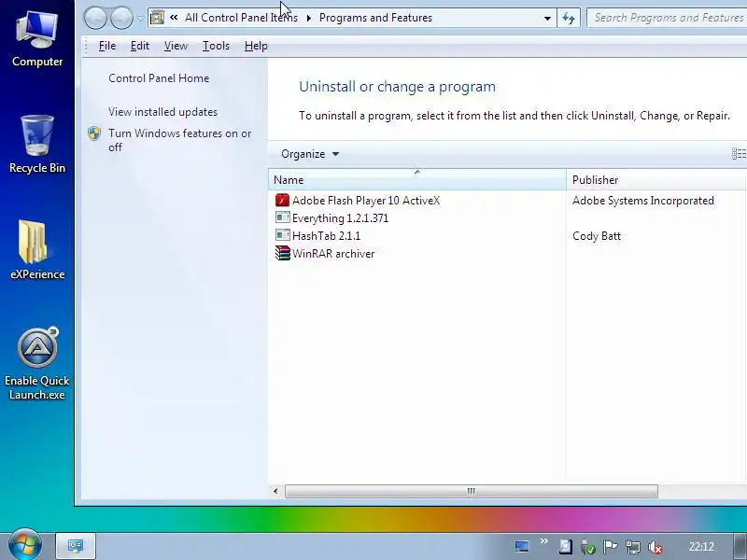
Task: Select Everything 1.2.1.371 in the list
Action: point(340,218)
